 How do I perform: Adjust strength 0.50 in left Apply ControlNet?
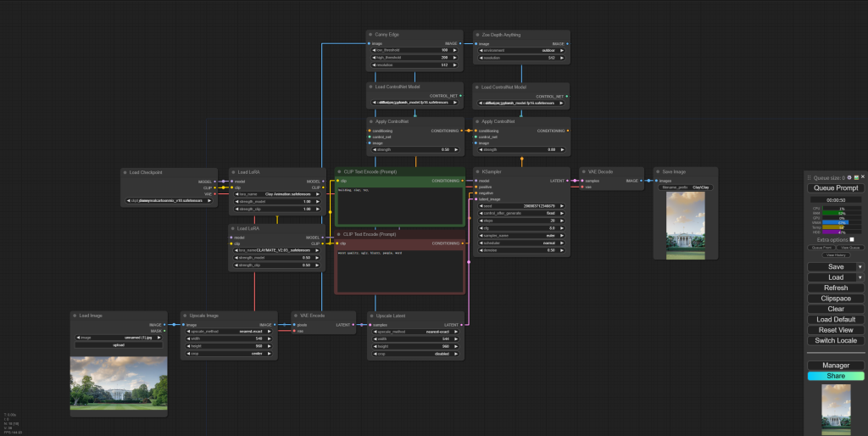coord(415,149)
